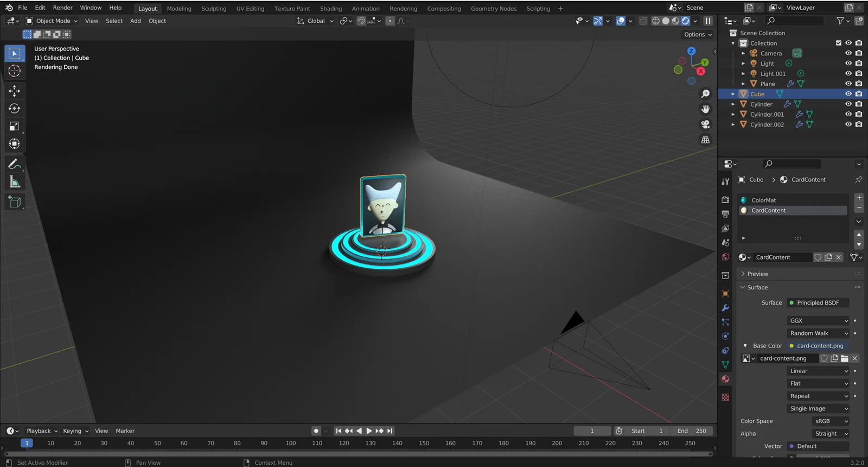Play the animation forward
Viewport: 868px width, 467px height.
point(369,431)
